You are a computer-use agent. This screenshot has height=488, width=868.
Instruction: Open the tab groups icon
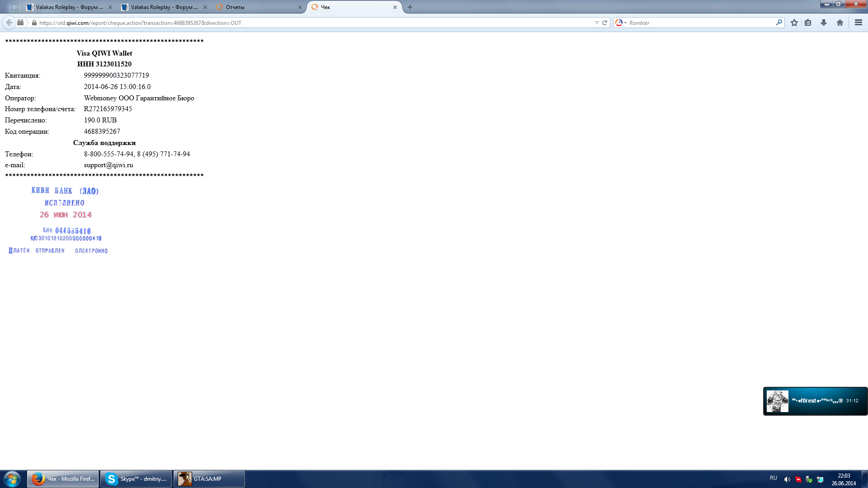(14, 7)
